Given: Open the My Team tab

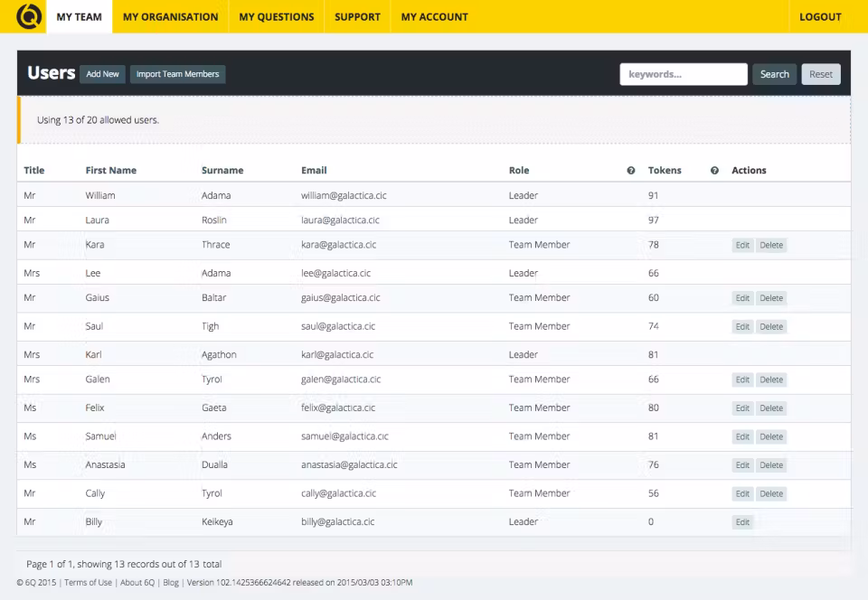Looking at the screenshot, I should click(x=79, y=16).
